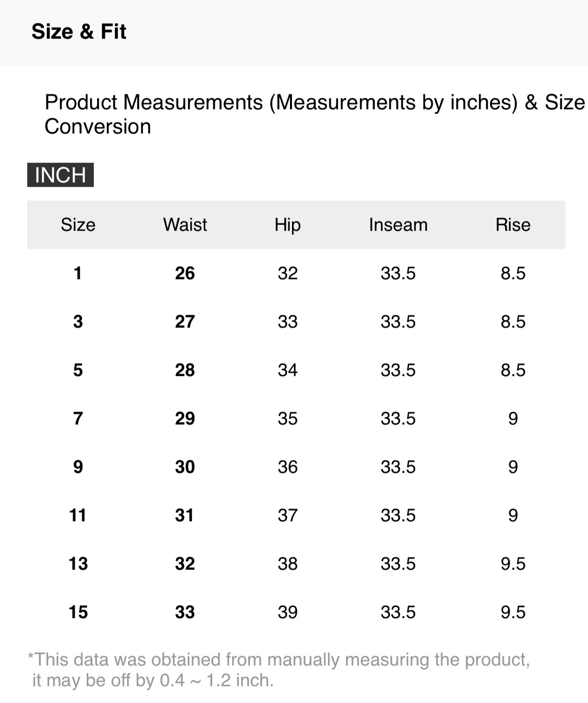Select size 3 row label
This screenshot has height=703, width=588.
coord(78,322)
